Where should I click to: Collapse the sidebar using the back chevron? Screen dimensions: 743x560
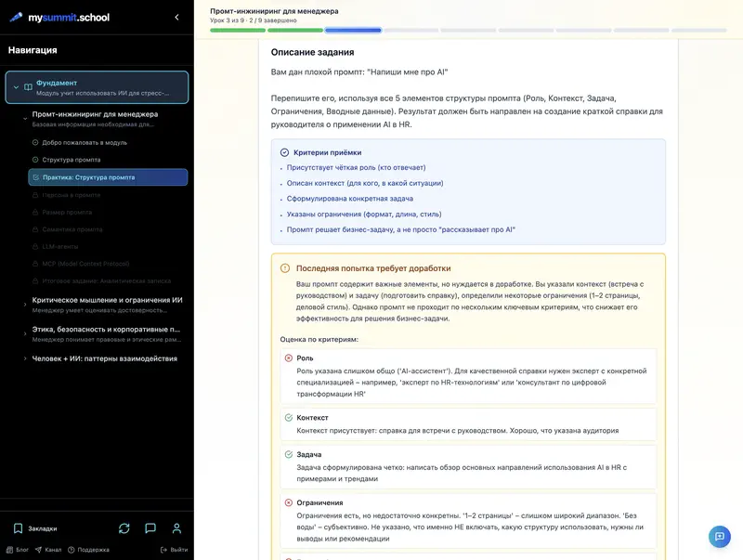(x=176, y=16)
